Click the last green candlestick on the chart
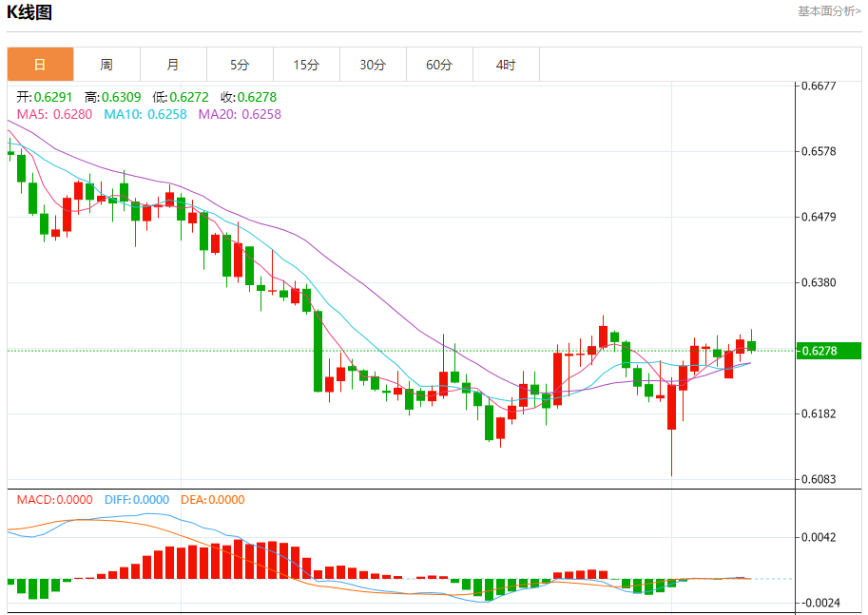 (751, 346)
